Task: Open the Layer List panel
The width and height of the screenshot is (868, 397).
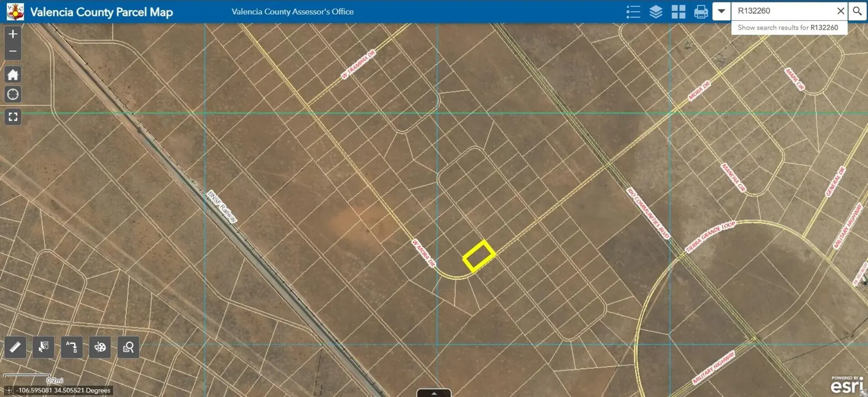Action: (656, 12)
